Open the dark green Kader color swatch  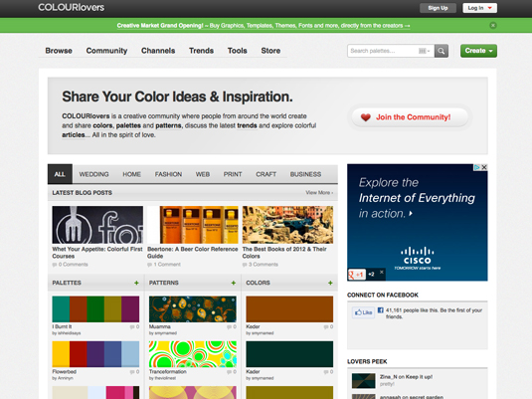click(x=289, y=354)
